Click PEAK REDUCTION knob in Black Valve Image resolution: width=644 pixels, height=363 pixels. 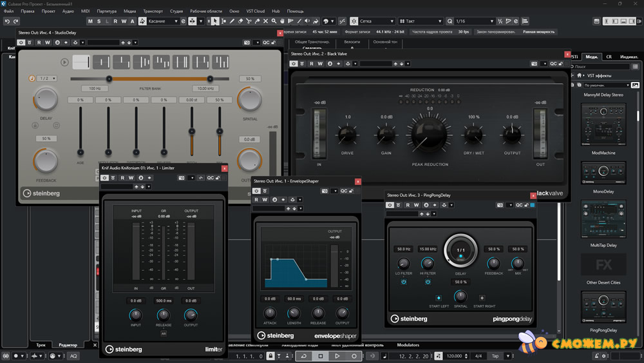(x=429, y=135)
